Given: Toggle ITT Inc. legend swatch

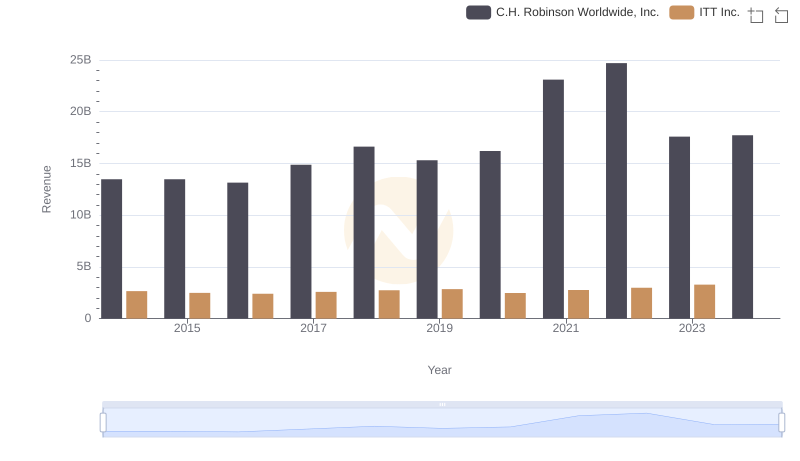Looking at the screenshot, I should point(682,12).
